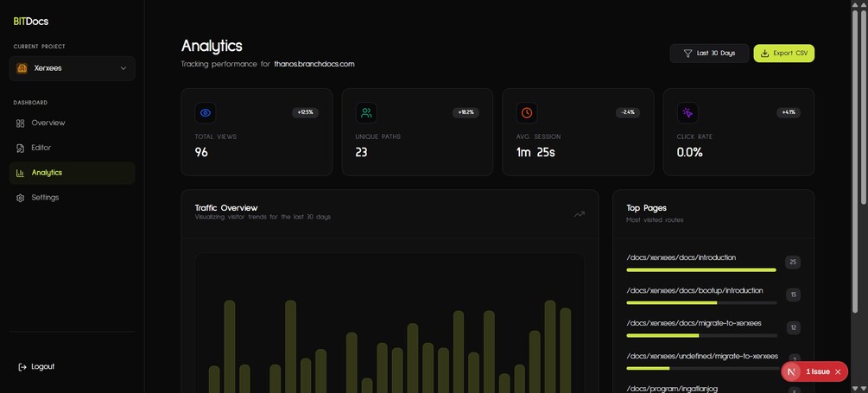The width and height of the screenshot is (868, 393).
Task: Click the BITDocs logo
Action: coord(31,22)
